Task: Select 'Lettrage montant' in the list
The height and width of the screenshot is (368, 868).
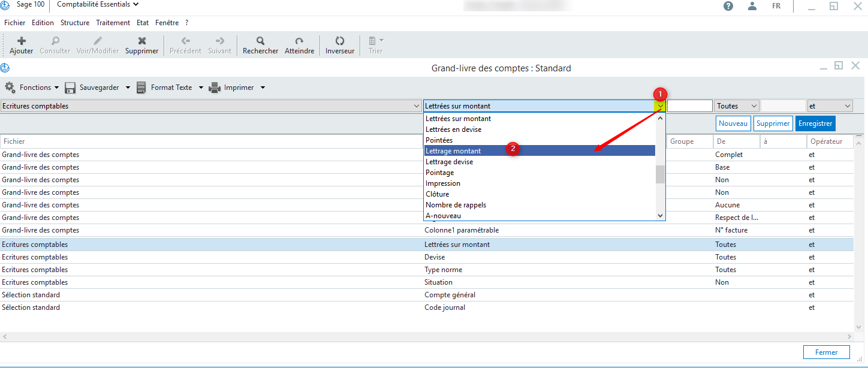Action: click(453, 151)
